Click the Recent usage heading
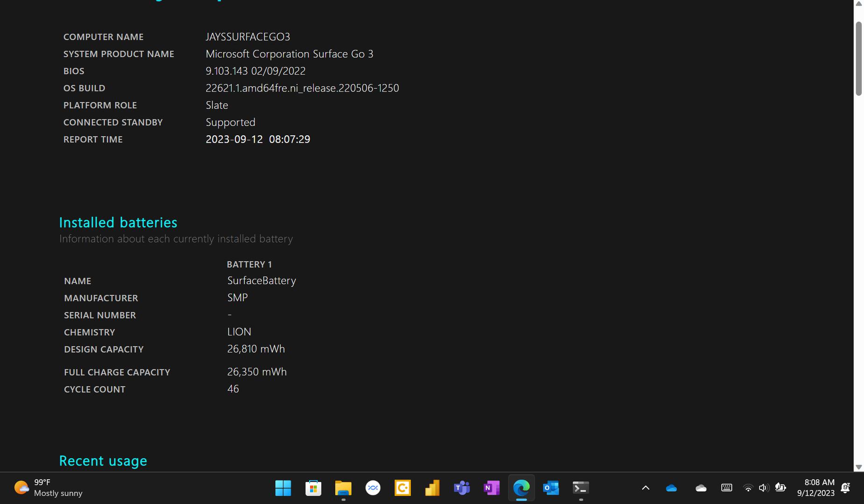Image resolution: width=864 pixels, height=504 pixels. [103, 461]
